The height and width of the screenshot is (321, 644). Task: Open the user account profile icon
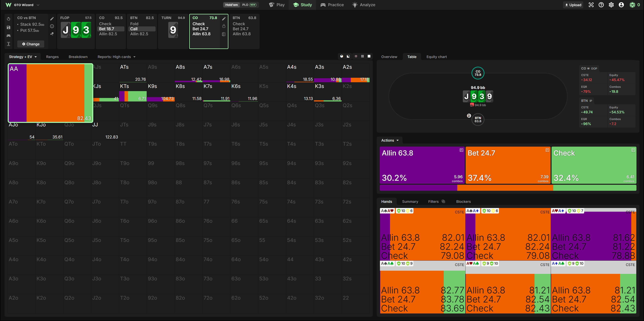point(621,5)
